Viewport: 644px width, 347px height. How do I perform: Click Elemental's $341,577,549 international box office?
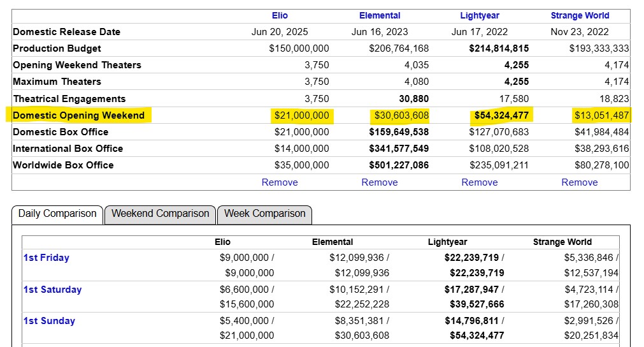click(399, 149)
